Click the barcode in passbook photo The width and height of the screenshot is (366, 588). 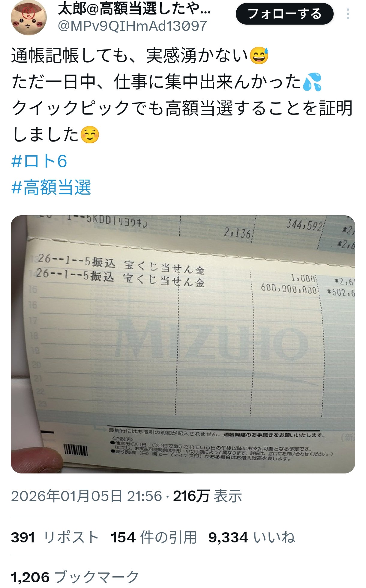76,450
